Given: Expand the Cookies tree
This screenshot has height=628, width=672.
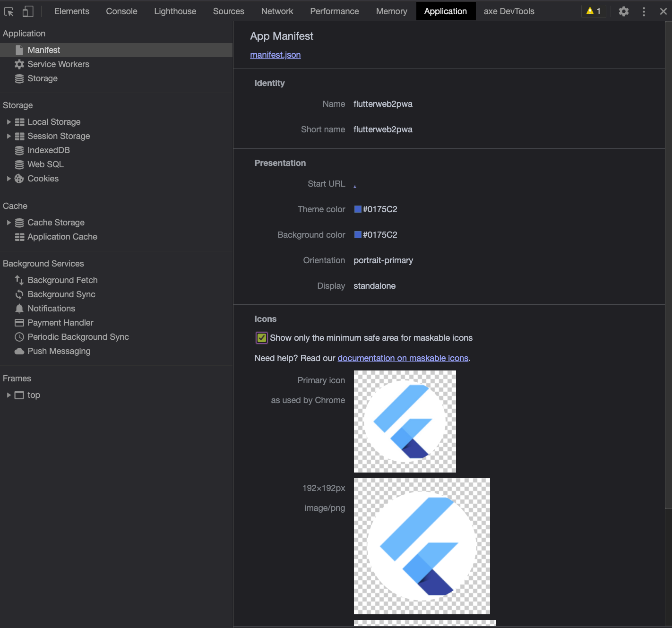Looking at the screenshot, I should point(9,179).
